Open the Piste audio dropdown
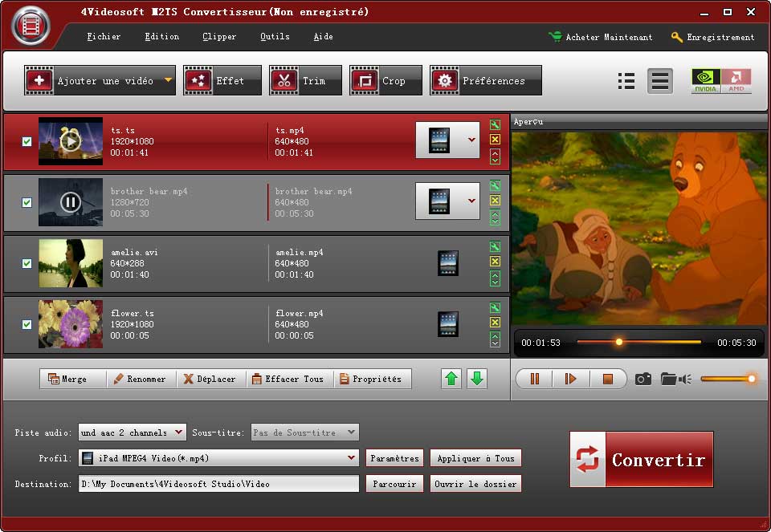 (x=178, y=433)
